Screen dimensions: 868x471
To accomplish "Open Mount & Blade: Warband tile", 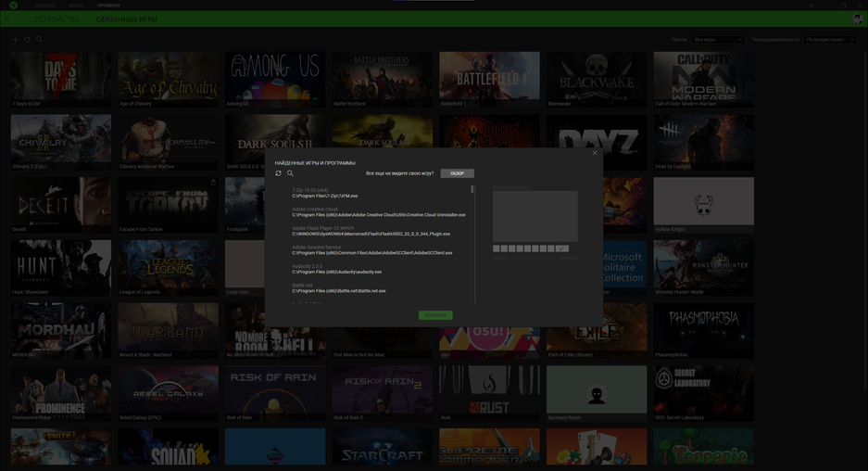I will [x=169, y=330].
